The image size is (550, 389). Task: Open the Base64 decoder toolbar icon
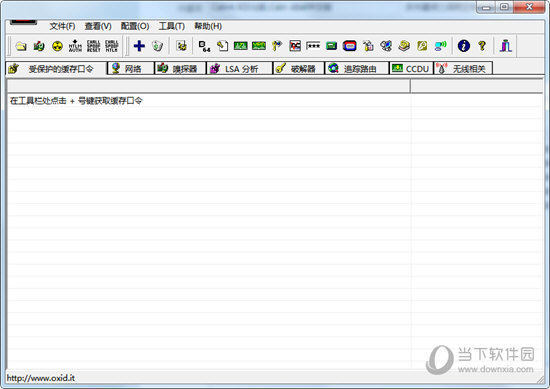(204, 46)
